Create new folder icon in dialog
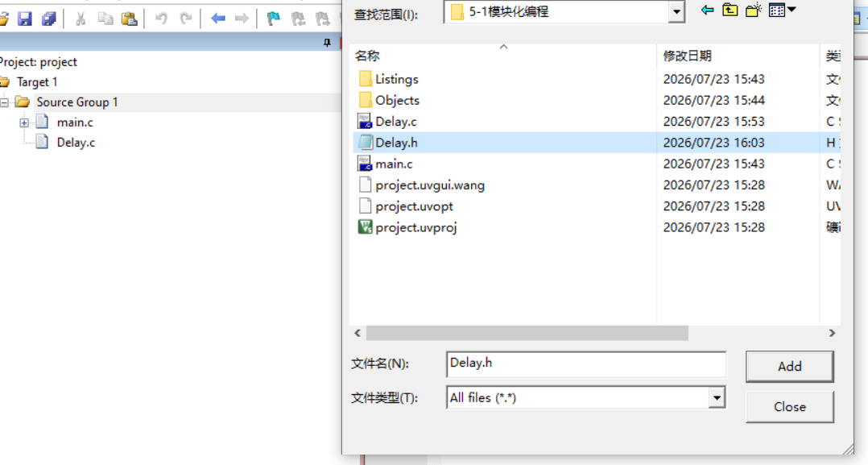 click(754, 10)
